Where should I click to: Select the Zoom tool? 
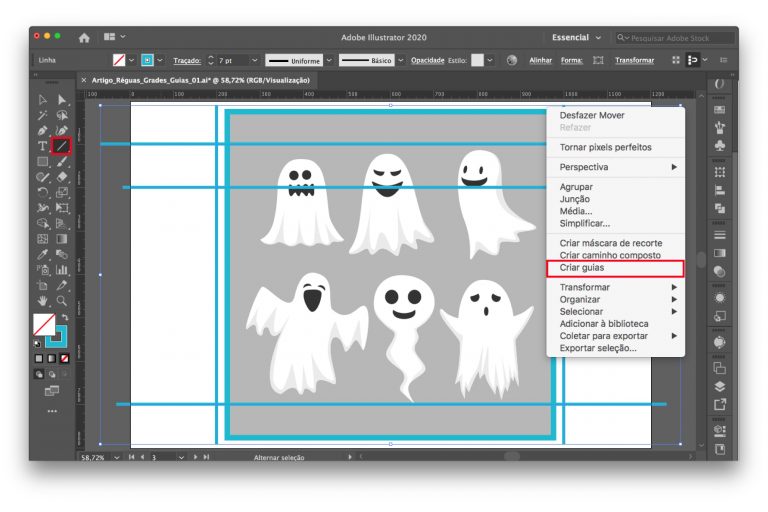pos(62,300)
